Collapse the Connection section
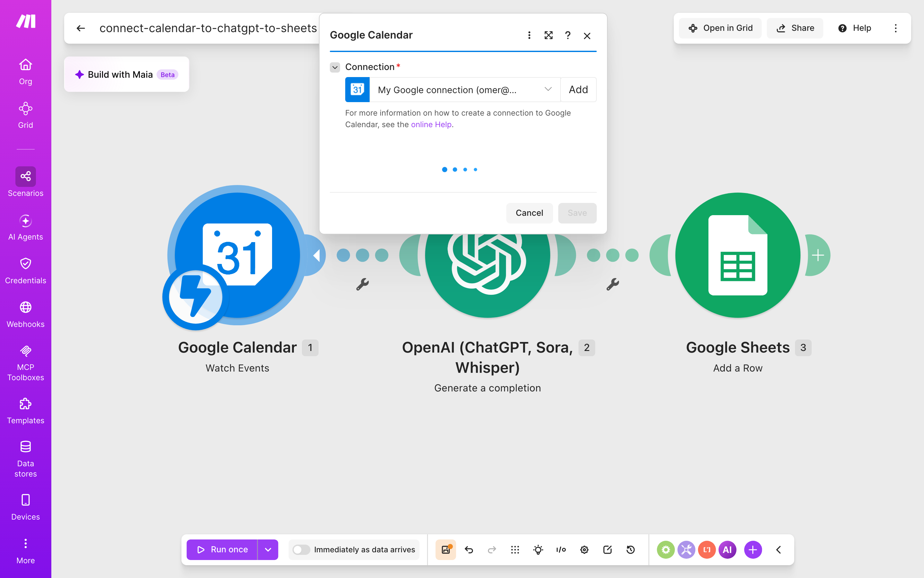The image size is (924, 578). pyautogui.click(x=335, y=67)
